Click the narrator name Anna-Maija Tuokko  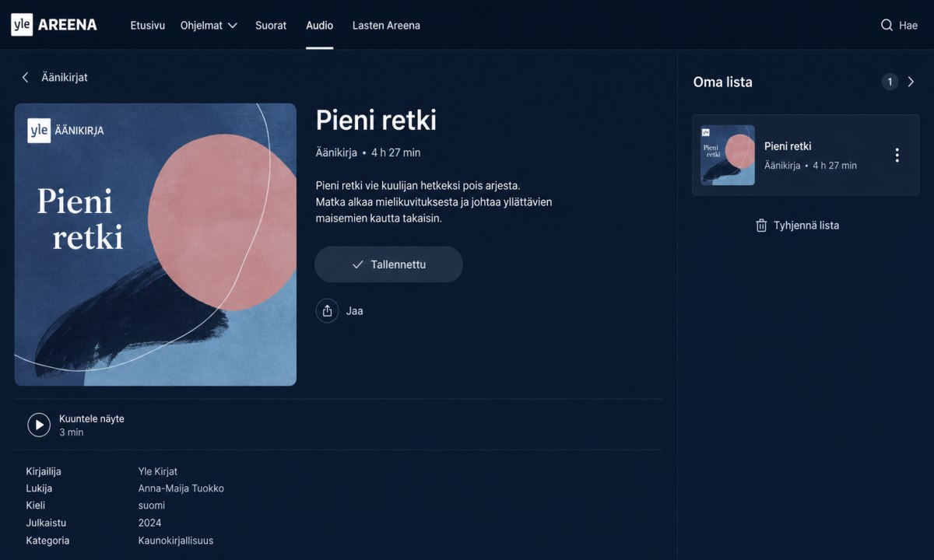click(x=181, y=488)
